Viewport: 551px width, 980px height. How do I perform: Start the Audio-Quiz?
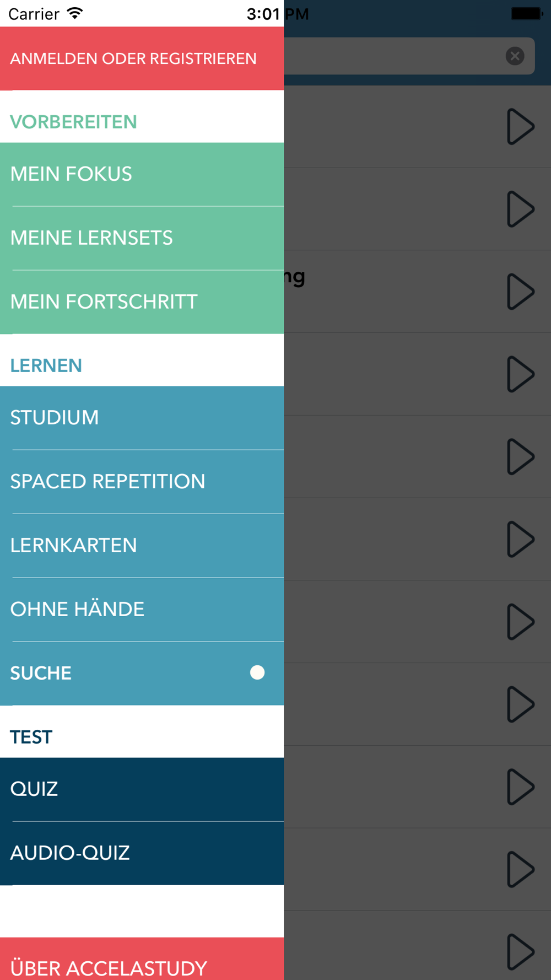coord(142,853)
